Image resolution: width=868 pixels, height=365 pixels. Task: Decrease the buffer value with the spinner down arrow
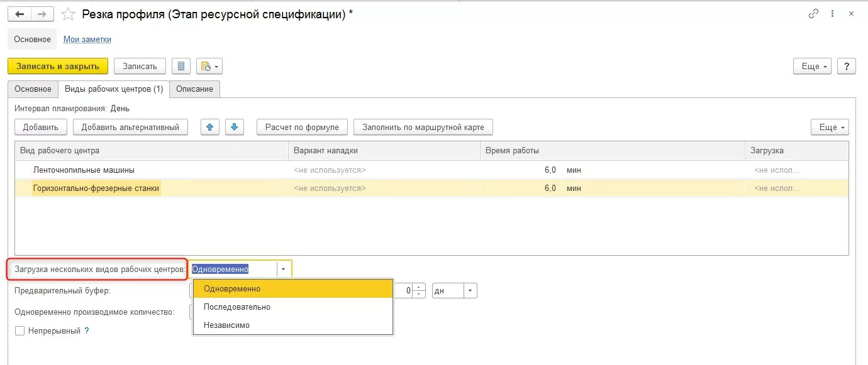pyautogui.click(x=419, y=294)
